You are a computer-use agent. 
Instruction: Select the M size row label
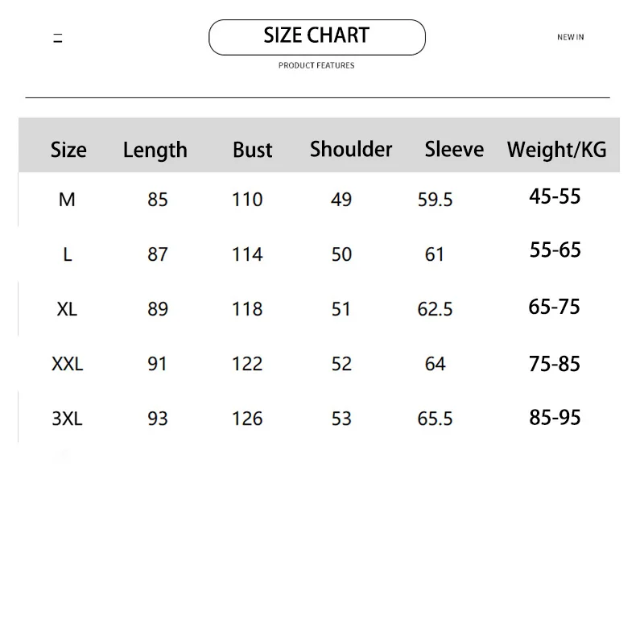click(67, 200)
